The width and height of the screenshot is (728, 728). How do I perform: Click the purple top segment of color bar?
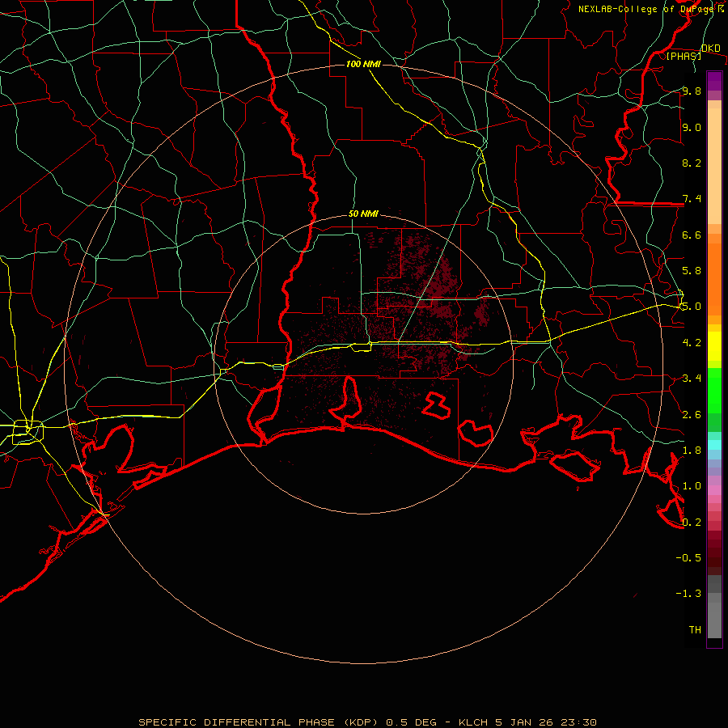click(714, 81)
